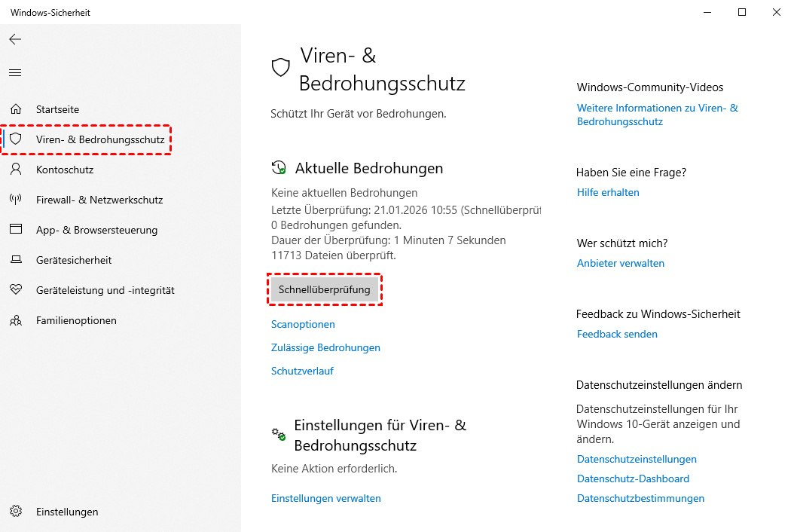Click Hilfe erhalten link
Screen dimensions: 794x532
coord(608,192)
